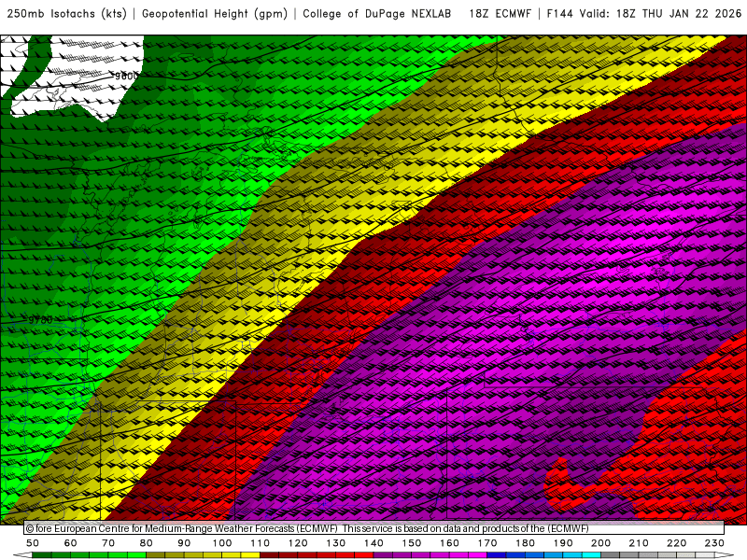The height and width of the screenshot is (560, 747).
Task: Click the legend value 120
Action: tap(298, 543)
